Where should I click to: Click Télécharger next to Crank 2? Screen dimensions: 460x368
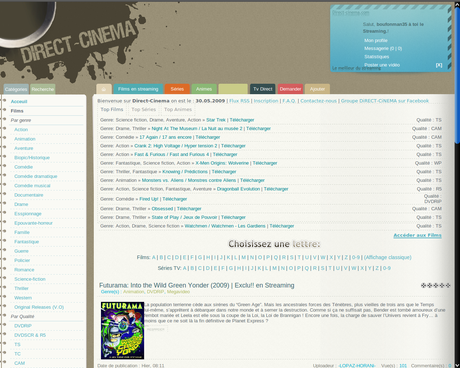tap(233, 146)
